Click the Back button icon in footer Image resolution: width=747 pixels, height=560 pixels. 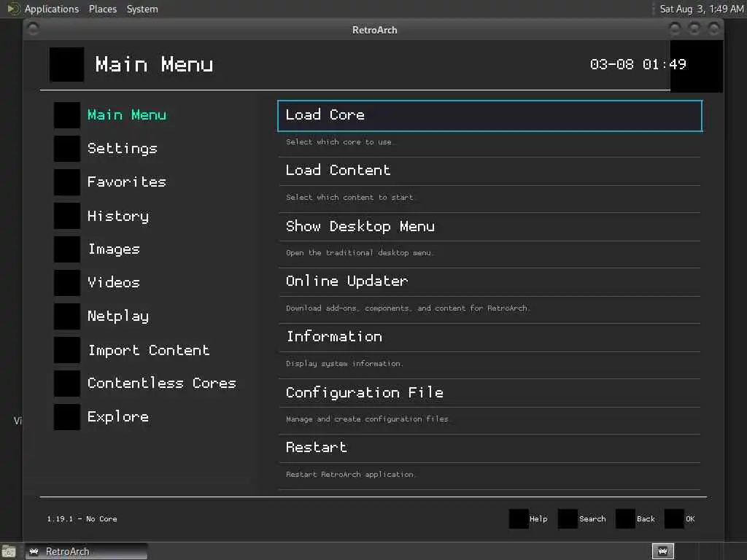(625, 518)
